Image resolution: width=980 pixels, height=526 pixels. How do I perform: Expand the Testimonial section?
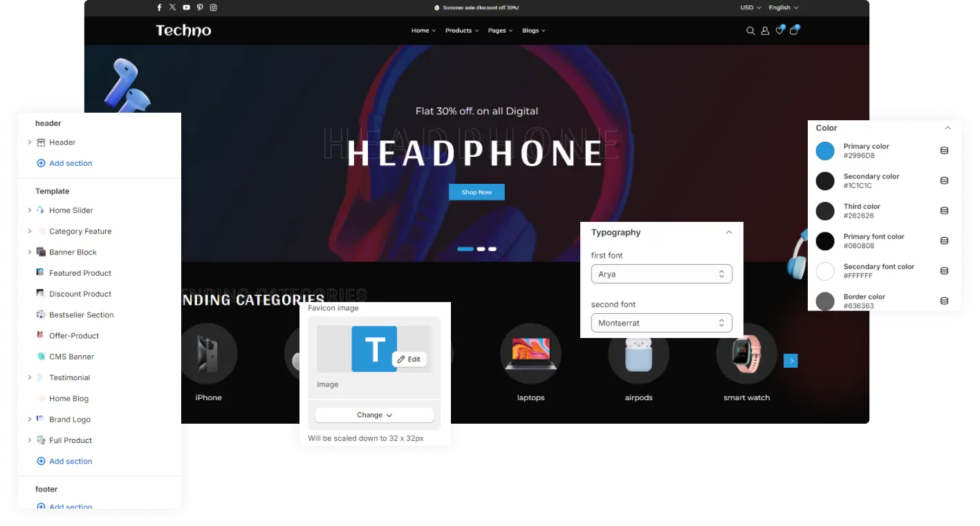click(x=30, y=377)
